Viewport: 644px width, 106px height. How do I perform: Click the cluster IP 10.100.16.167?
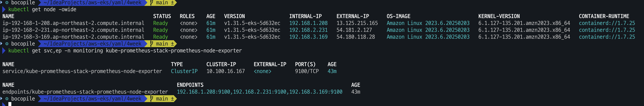pyautogui.click(x=225, y=71)
